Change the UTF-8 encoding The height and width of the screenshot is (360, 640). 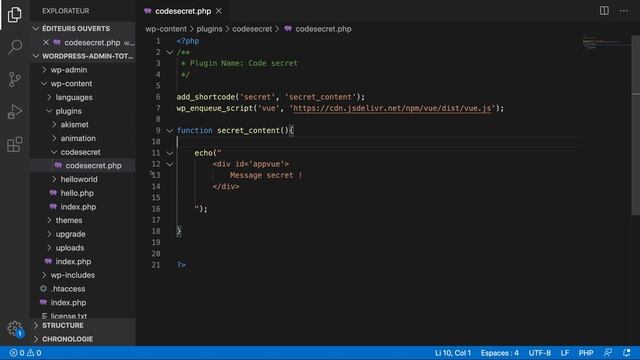pos(540,353)
